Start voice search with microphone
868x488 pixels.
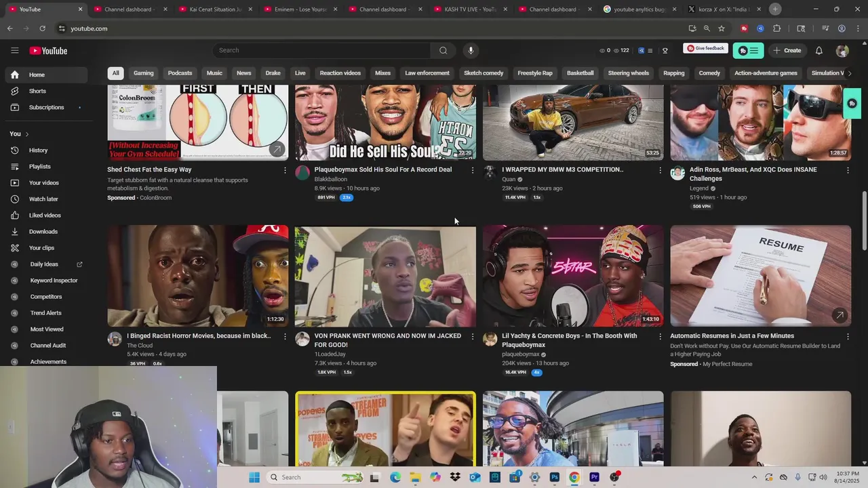pyautogui.click(x=471, y=50)
